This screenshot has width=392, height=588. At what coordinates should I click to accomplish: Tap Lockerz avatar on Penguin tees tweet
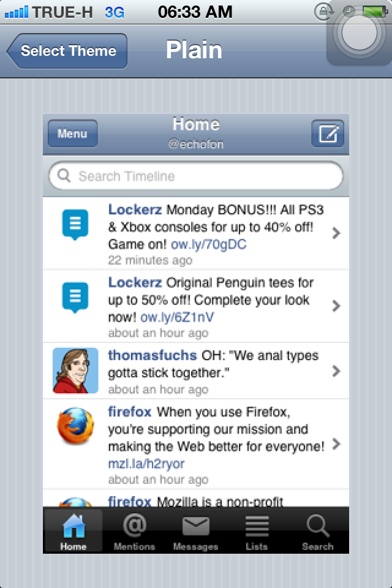(x=75, y=297)
